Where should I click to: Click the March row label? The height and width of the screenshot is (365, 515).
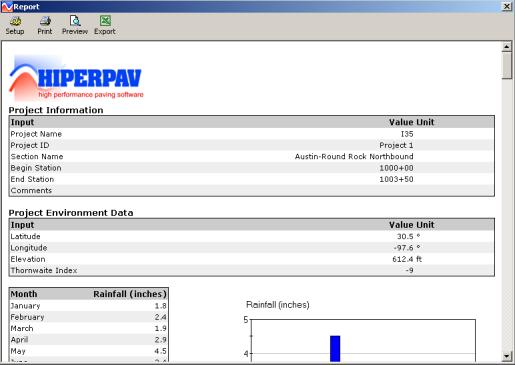click(x=22, y=328)
